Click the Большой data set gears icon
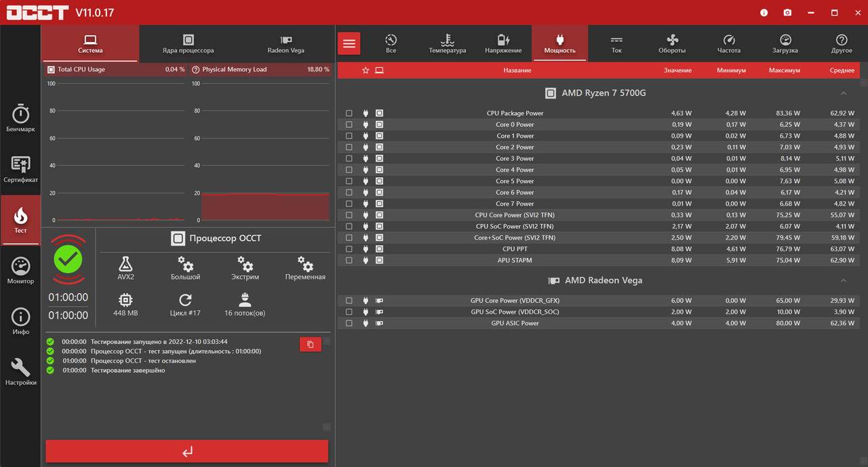Image resolution: width=868 pixels, height=467 pixels. click(185, 264)
